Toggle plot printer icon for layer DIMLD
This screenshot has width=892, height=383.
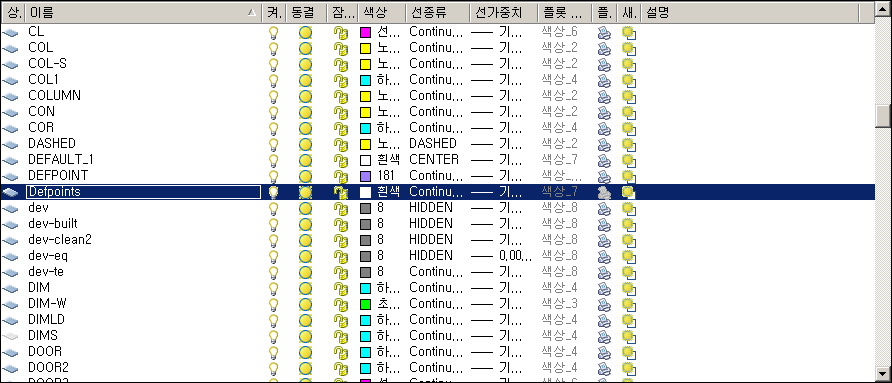click(x=604, y=320)
